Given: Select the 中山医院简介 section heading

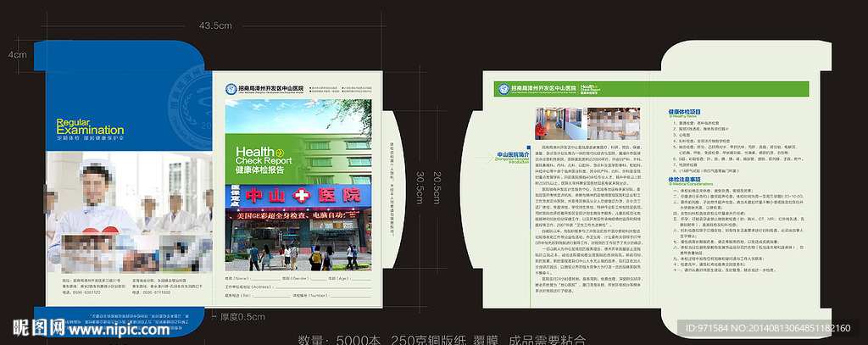Looking at the screenshot, I should point(513,154).
